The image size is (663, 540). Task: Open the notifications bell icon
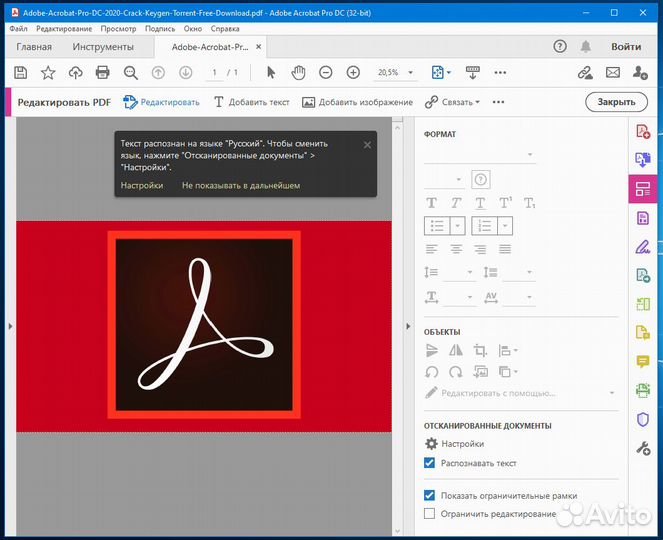[x=586, y=47]
